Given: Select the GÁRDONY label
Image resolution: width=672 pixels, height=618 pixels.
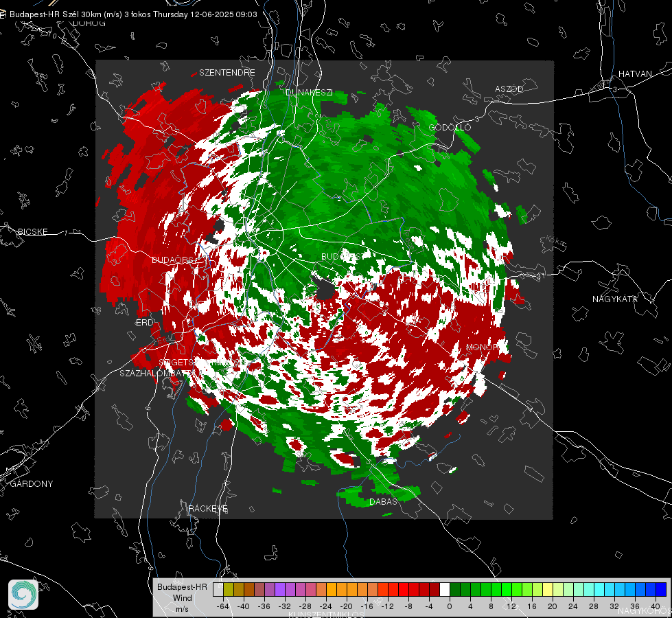Looking at the screenshot, I should click(x=32, y=484).
